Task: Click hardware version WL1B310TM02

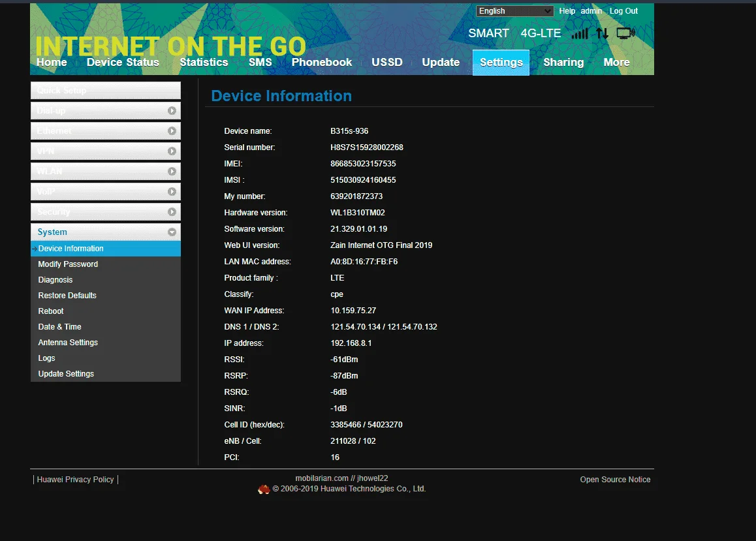Action: (358, 213)
